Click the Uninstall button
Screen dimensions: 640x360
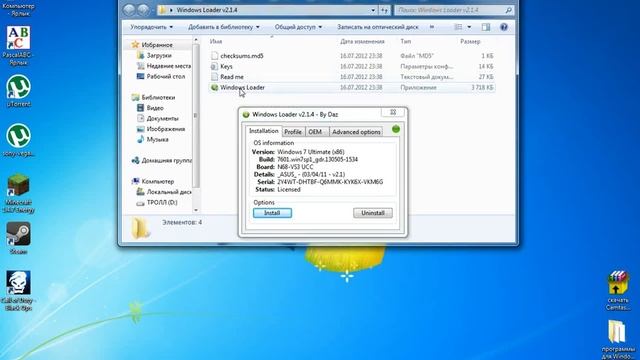pos(373,213)
